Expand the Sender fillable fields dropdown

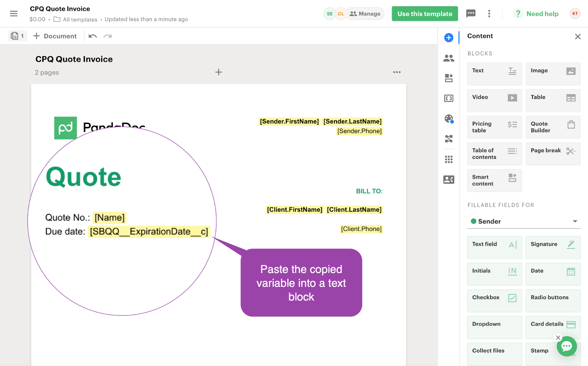point(524,221)
